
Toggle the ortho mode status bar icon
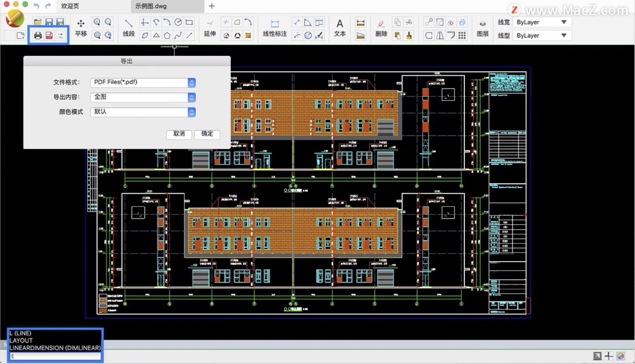597,356
